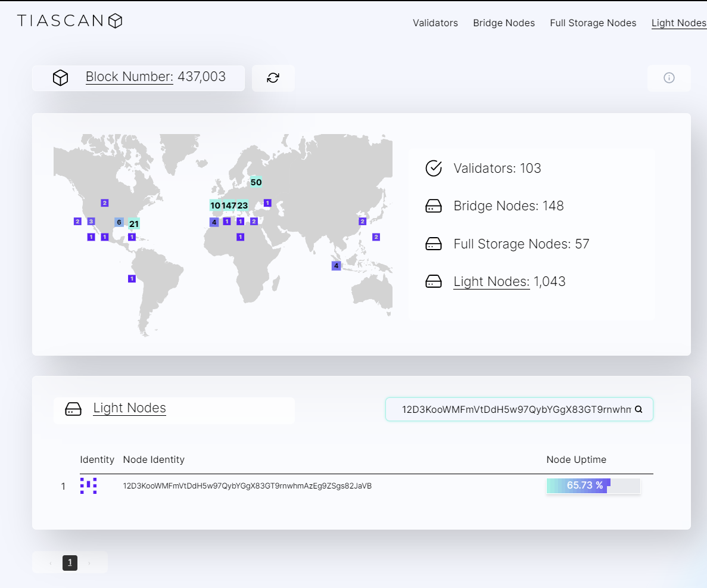The height and width of the screenshot is (588, 707).
Task: Click the Tiascan cube logo
Action: pyautogui.click(x=116, y=21)
